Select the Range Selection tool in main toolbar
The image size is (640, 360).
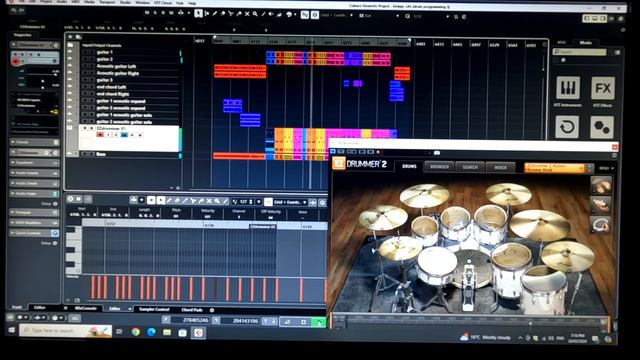207,14
